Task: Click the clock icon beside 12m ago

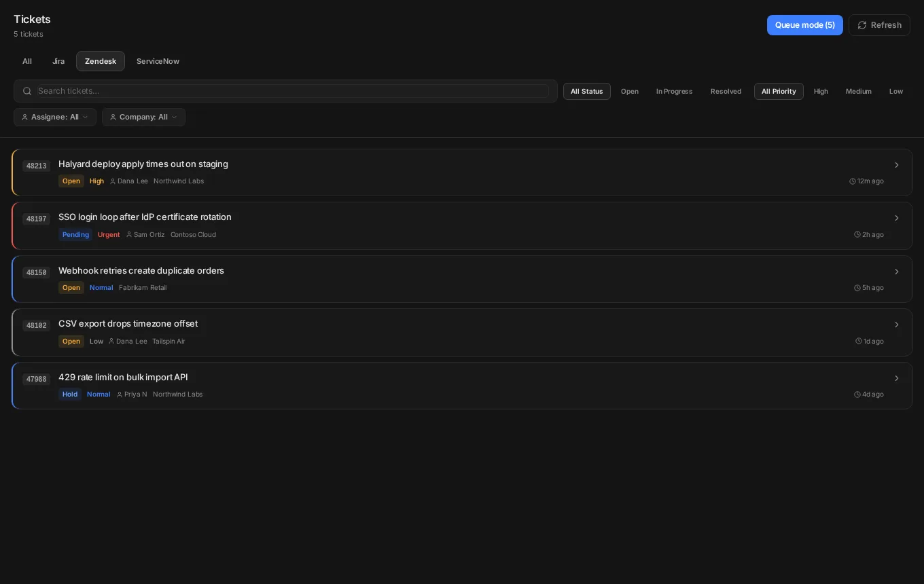Action: (x=853, y=181)
